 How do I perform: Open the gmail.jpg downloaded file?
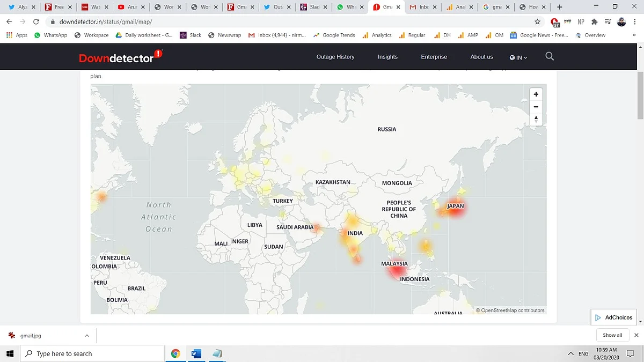[x=31, y=335]
